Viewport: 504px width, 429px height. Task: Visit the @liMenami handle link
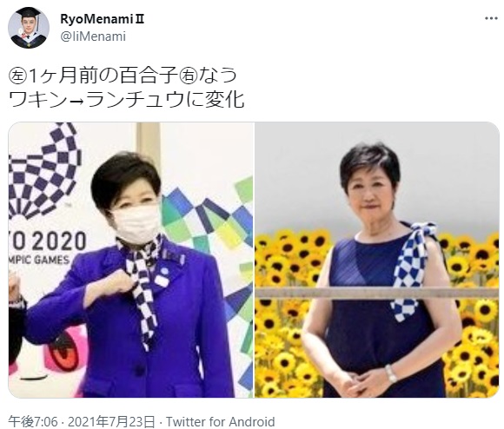point(93,36)
